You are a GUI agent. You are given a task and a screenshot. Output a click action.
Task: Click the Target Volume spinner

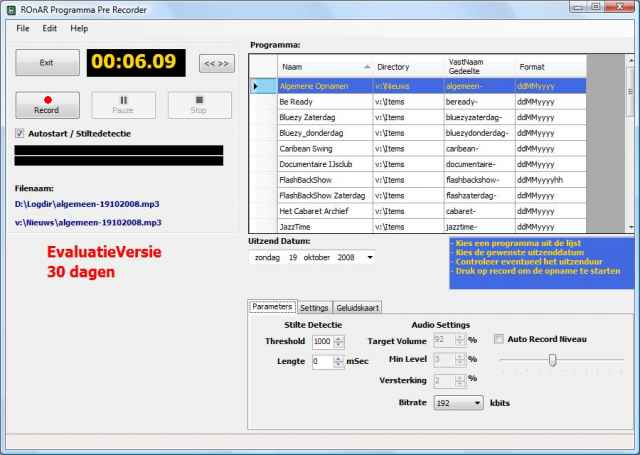click(460, 340)
